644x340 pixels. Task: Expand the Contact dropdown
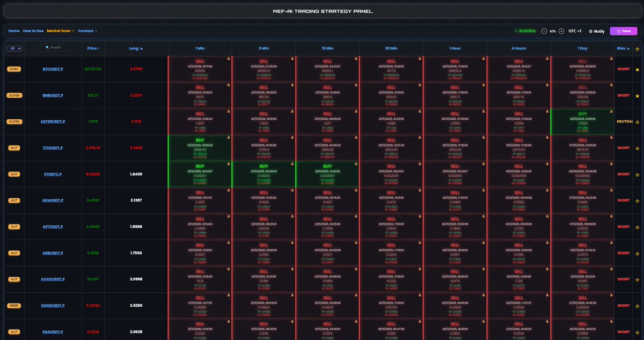click(x=87, y=31)
